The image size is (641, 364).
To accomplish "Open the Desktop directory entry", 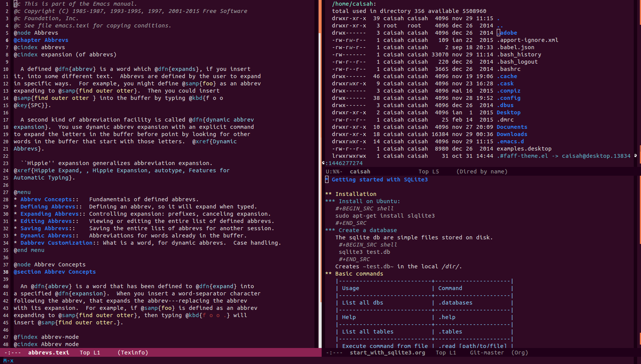I will 509,112.
